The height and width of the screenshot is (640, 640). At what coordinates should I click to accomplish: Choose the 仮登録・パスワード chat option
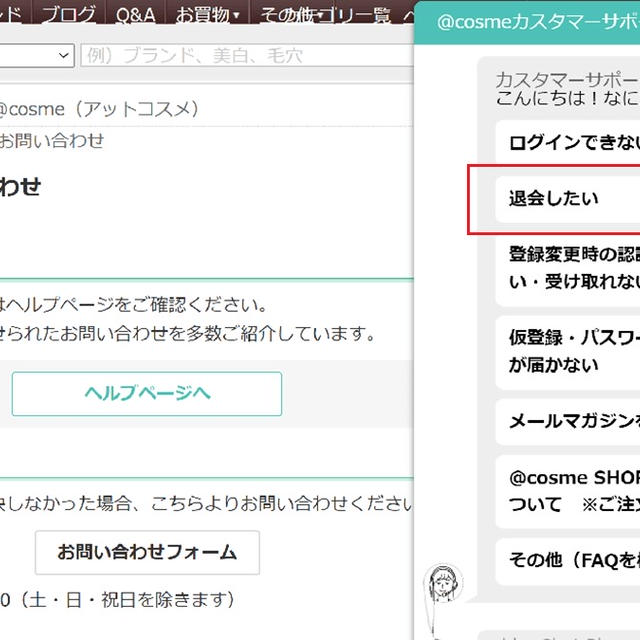pyautogui.click(x=568, y=352)
